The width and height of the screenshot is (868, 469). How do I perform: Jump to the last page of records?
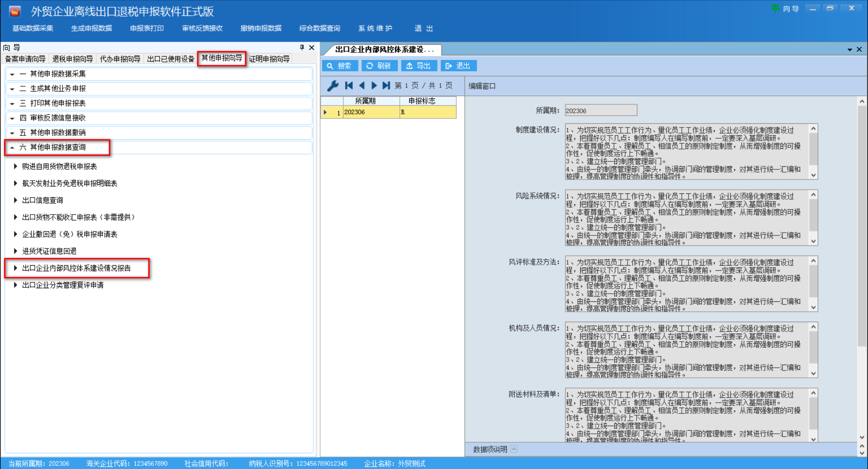click(x=386, y=86)
